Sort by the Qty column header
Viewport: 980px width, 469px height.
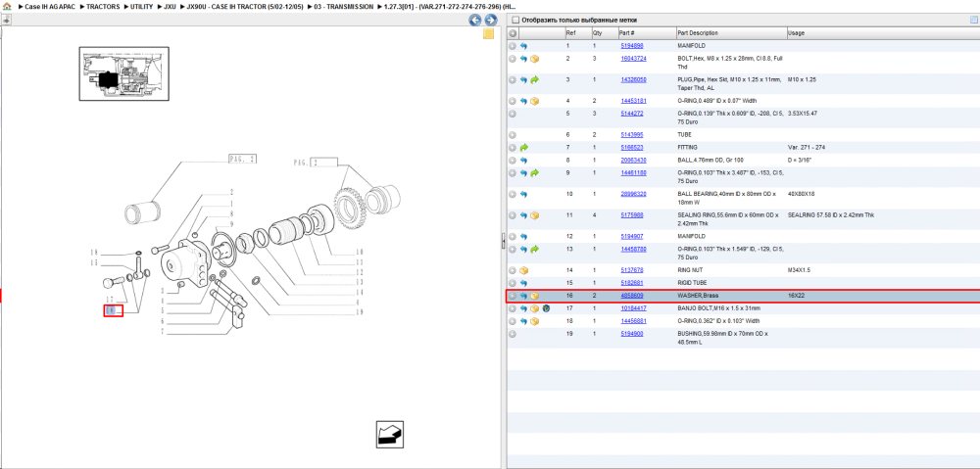(604, 33)
